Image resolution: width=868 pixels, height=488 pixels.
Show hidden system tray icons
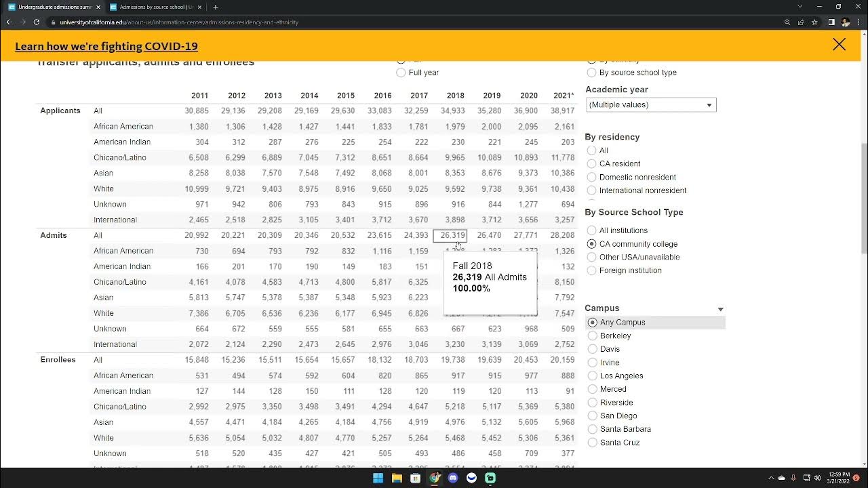pos(771,478)
